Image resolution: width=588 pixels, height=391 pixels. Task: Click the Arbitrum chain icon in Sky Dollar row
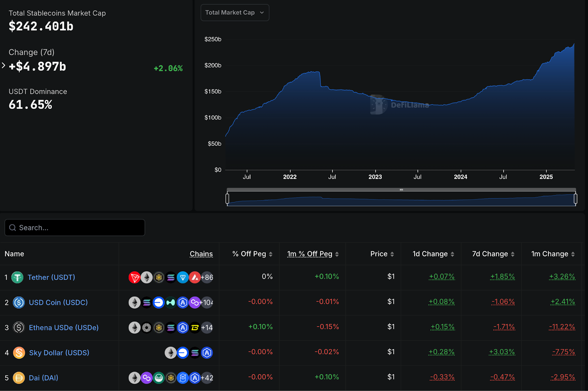click(207, 353)
